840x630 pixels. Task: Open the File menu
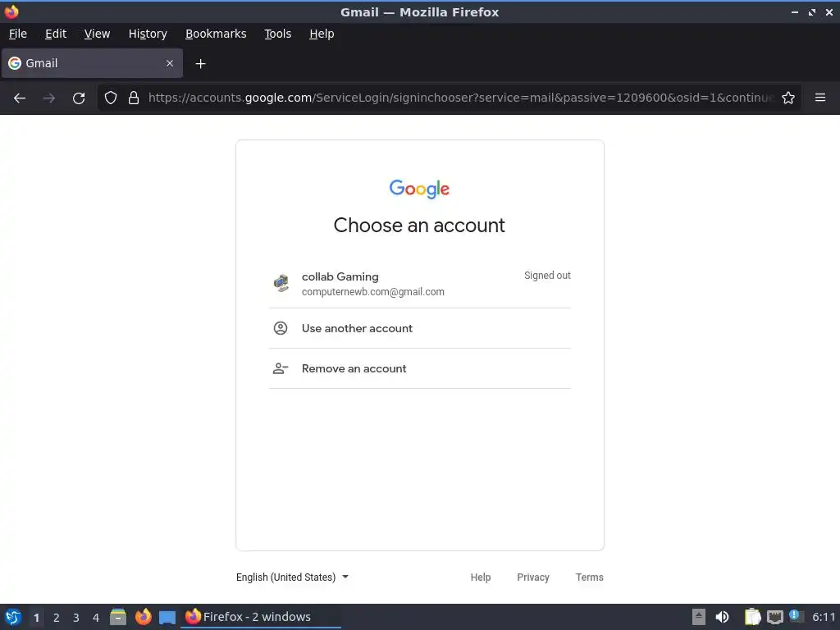point(18,34)
